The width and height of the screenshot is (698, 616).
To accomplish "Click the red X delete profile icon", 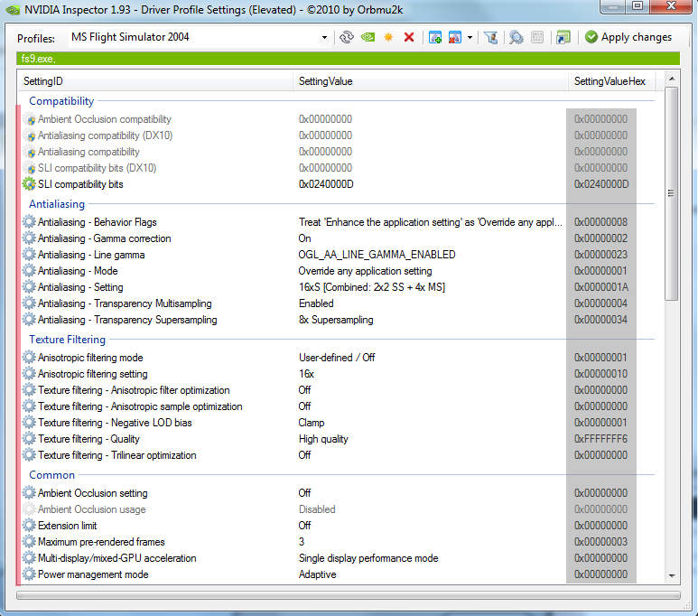I will [409, 37].
